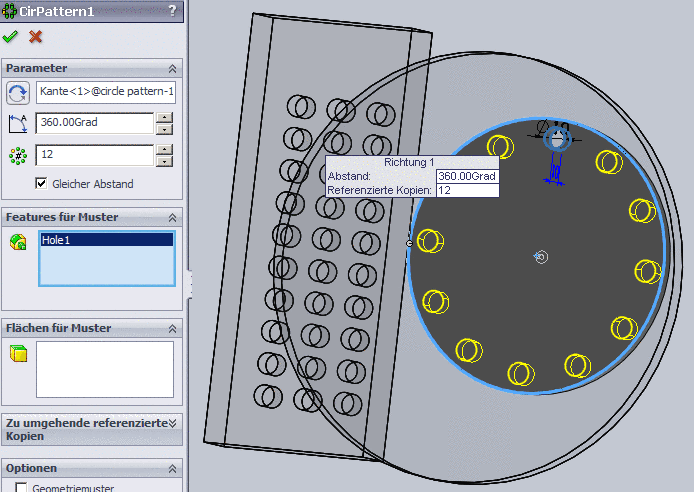Click the Features für Muster feature icon
Screen dimensions: 694x492
[x=18, y=242]
